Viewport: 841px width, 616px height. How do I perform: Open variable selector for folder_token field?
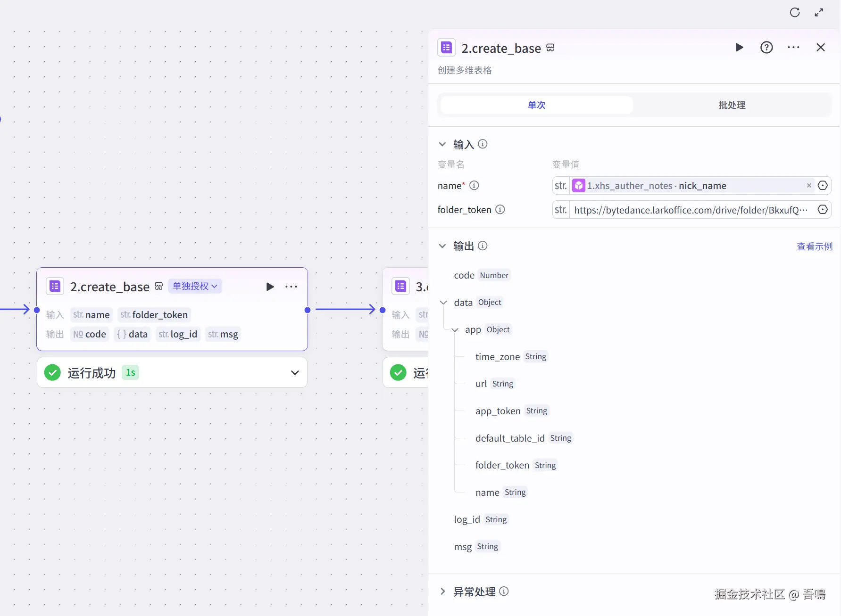click(823, 209)
